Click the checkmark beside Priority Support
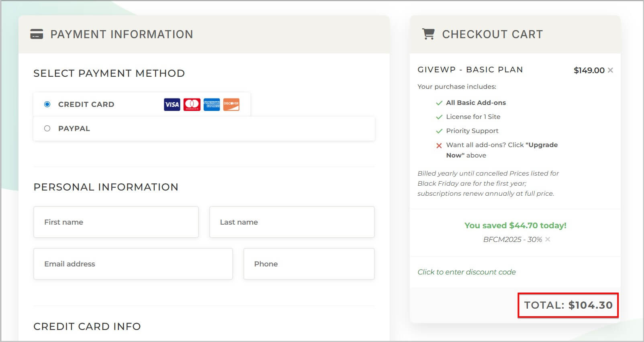Viewport: 644px width, 342px height. point(438,131)
